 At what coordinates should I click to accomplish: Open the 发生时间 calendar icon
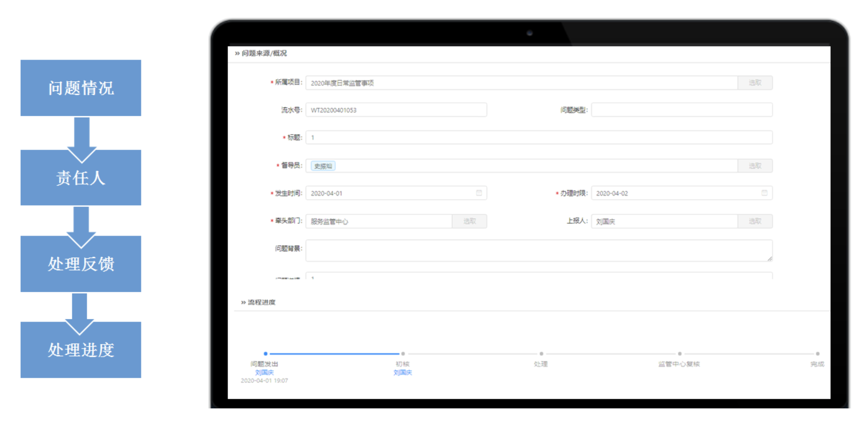479,193
